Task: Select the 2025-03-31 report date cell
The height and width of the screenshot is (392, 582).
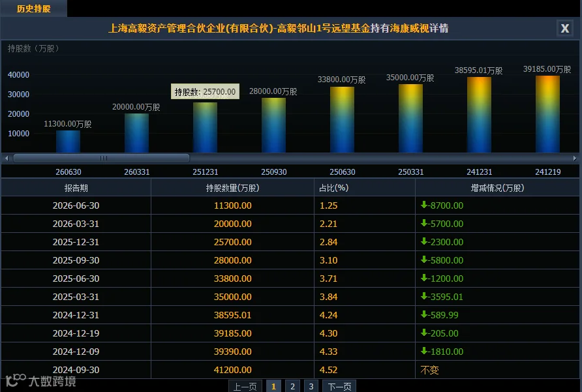Action: tap(76, 297)
